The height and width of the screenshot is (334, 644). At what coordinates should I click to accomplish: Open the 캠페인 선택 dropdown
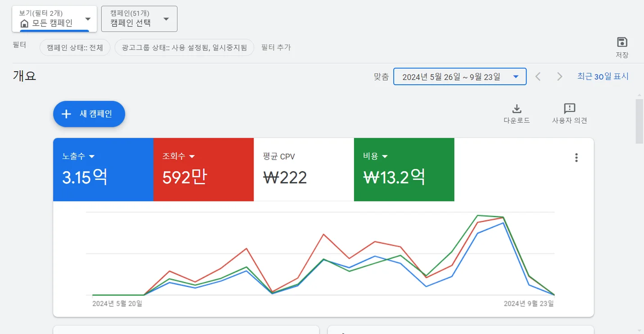tap(139, 19)
